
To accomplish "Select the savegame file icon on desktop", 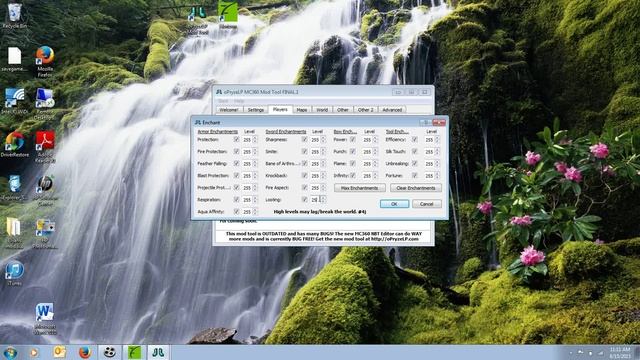I will point(14,59).
